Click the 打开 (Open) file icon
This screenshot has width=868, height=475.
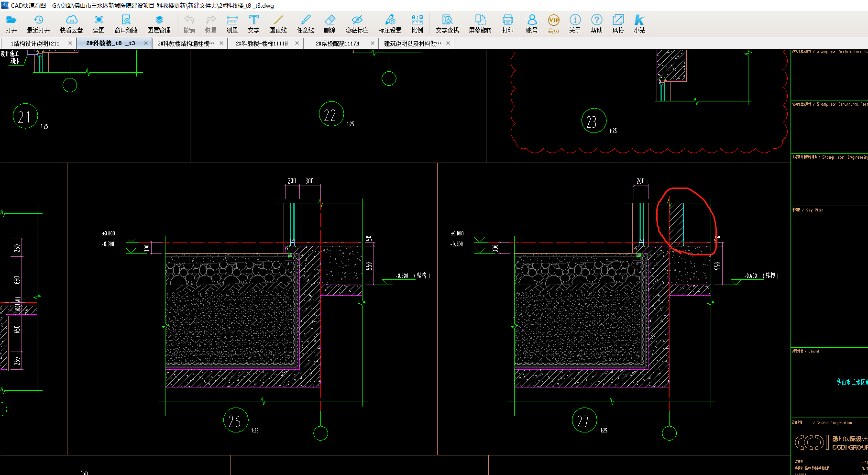coord(11,23)
